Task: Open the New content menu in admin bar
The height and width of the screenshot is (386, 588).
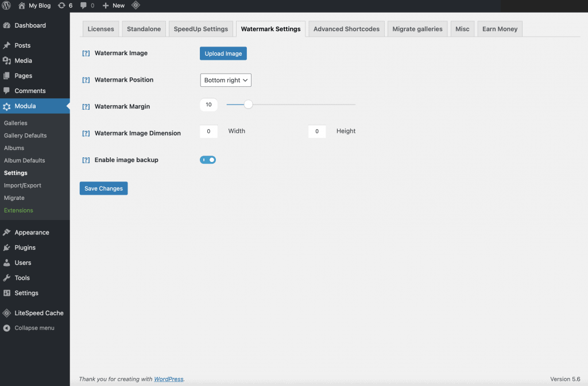Action: (114, 6)
